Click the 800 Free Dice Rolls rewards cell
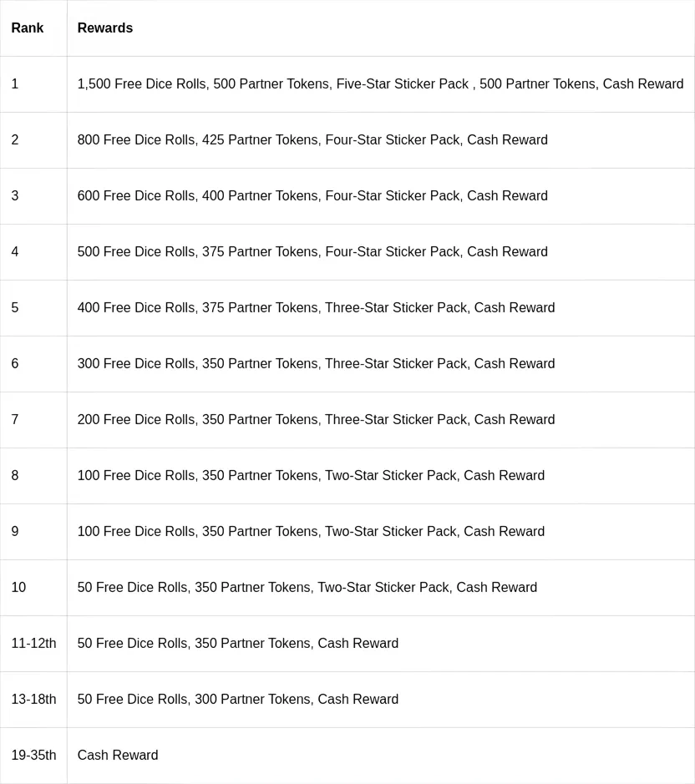 point(312,140)
